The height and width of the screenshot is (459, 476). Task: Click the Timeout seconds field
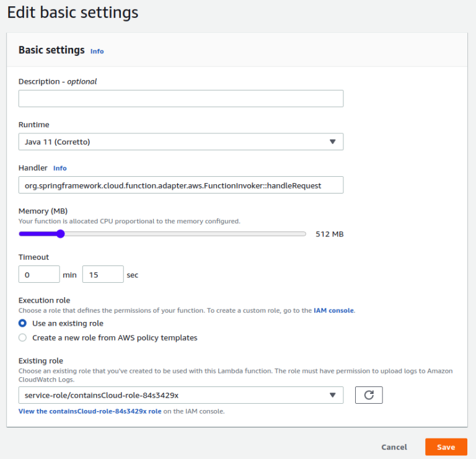point(102,274)
